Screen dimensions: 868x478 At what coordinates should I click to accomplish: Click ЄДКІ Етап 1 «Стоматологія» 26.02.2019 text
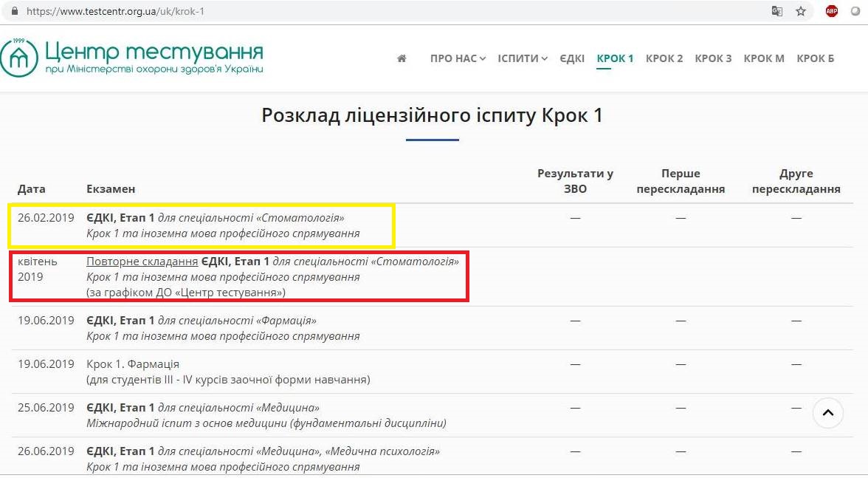pos(216,218)
